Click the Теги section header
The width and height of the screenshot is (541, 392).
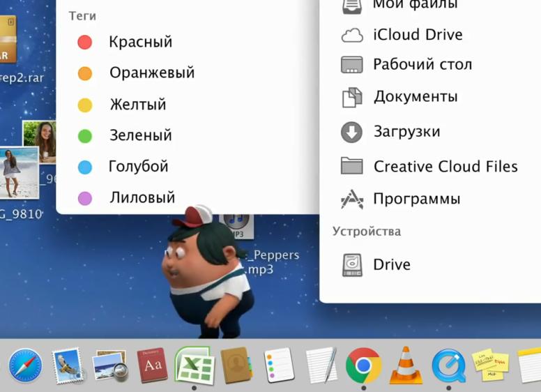tap(82, 16)
